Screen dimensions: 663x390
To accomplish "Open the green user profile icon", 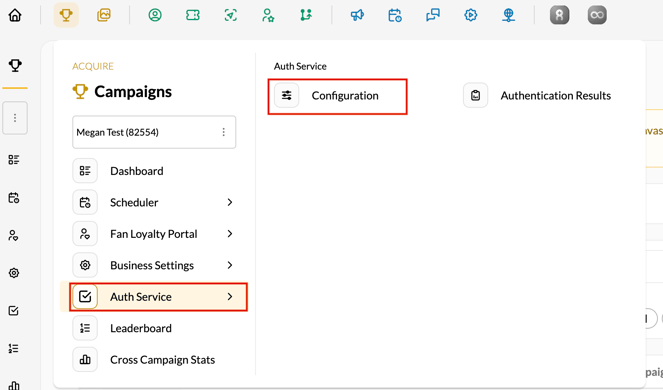I will coord(155,15).
